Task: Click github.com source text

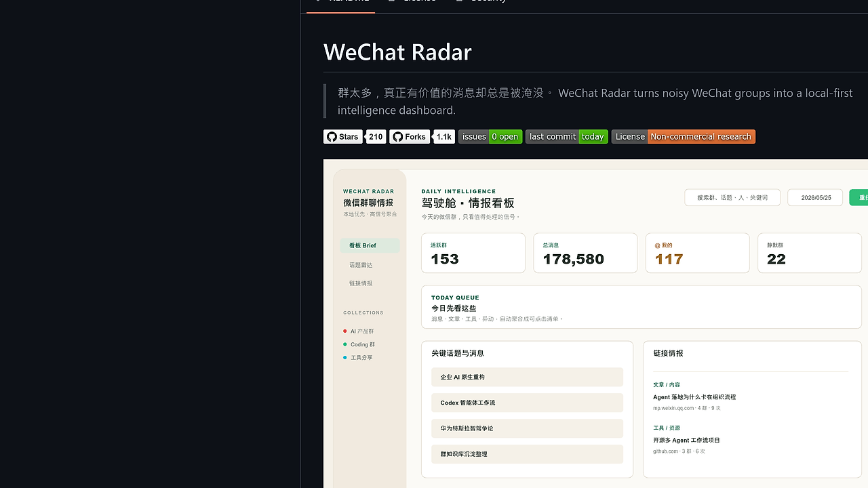Action: 665,451
